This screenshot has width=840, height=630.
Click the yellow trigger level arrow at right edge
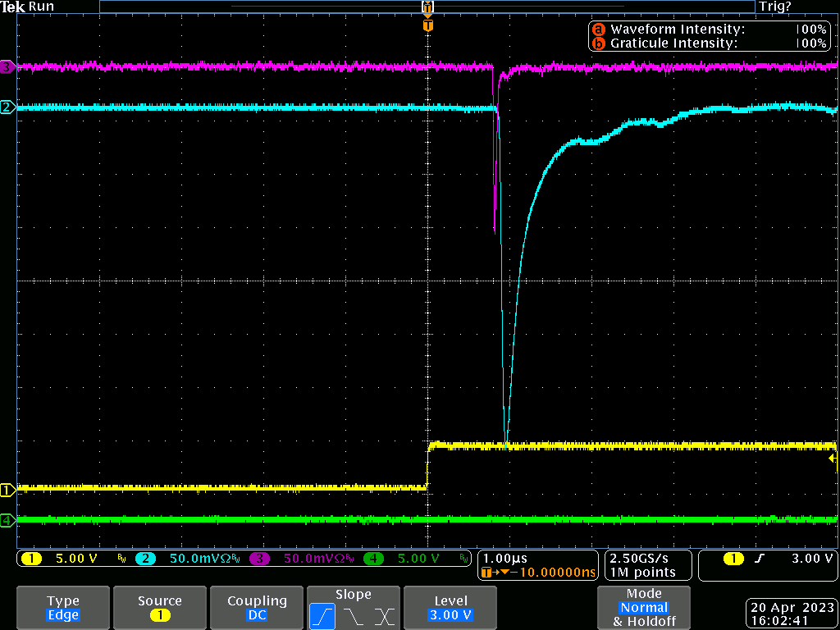click(x=833, y=458)
